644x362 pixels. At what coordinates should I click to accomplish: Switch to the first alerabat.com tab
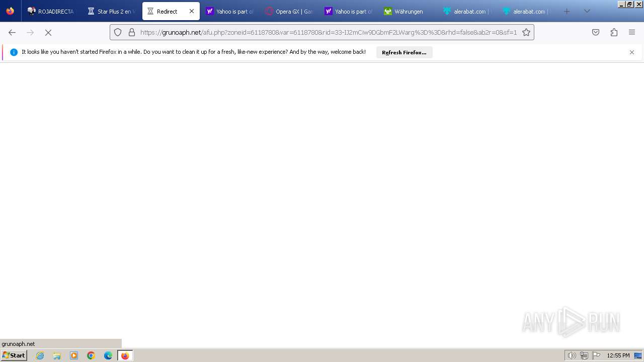467,11
